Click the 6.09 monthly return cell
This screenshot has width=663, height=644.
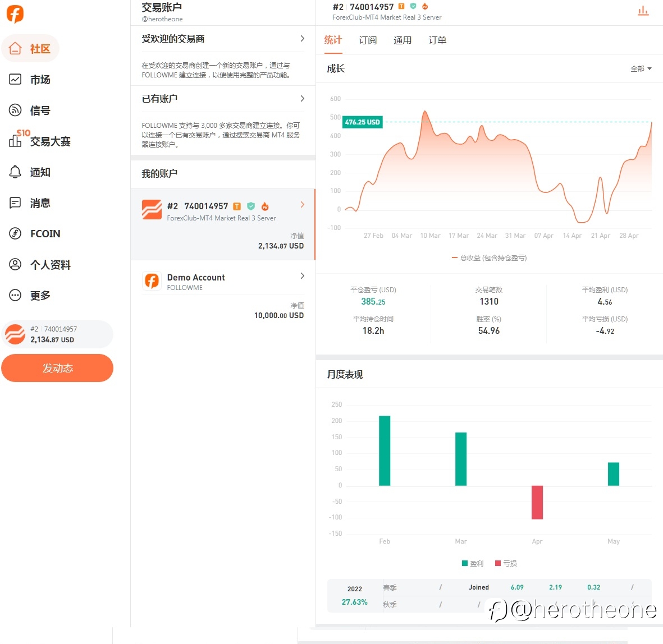[x=517, y=587]
